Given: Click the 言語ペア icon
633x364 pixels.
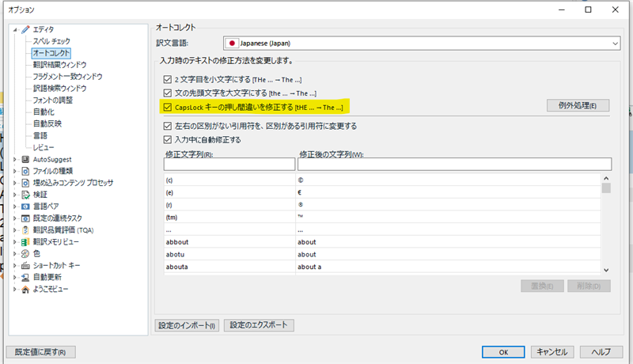Looking at the screenshot, I should tap(25, 207).
